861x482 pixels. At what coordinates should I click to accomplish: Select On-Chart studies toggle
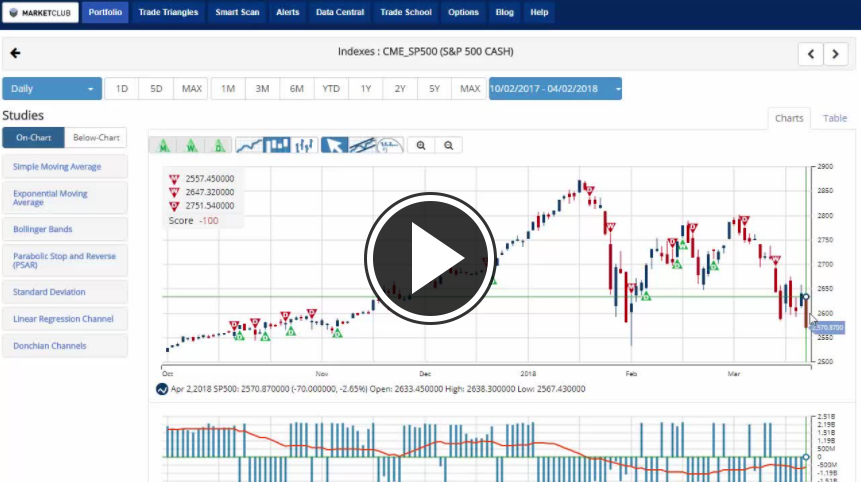[x=33, y=138]
